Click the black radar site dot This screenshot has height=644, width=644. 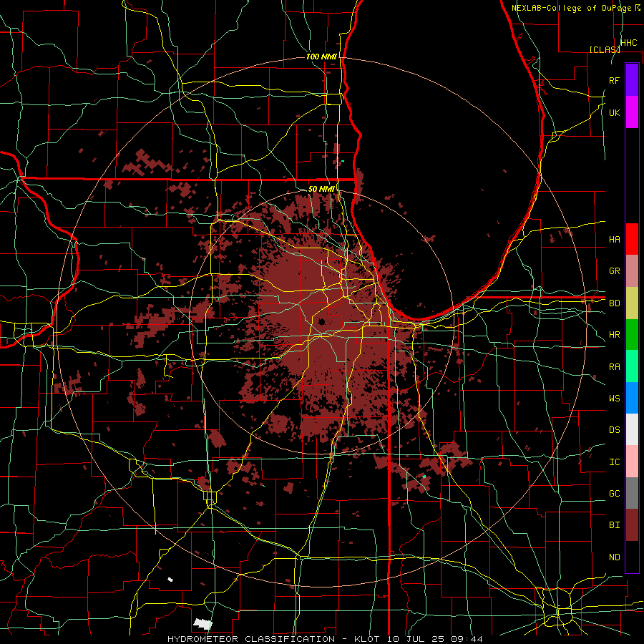click(321, 321)
